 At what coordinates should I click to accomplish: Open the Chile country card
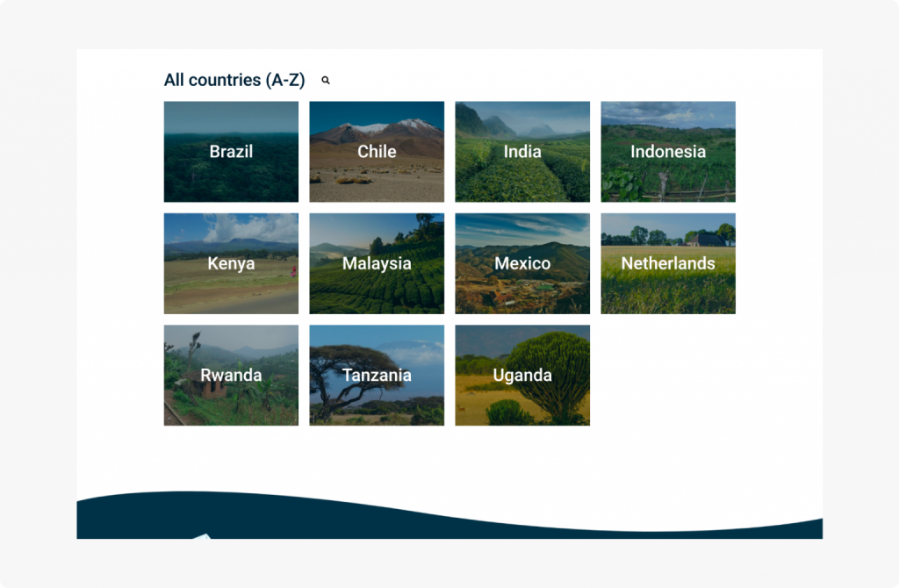click(377, 152)
